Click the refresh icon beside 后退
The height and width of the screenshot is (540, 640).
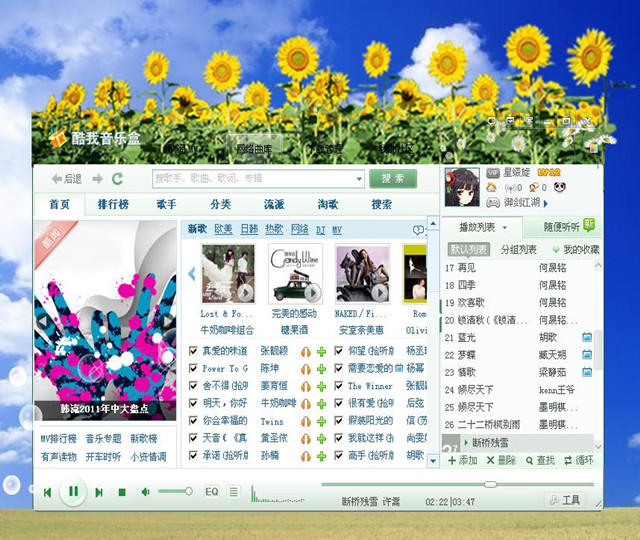(x=117, y=179)
